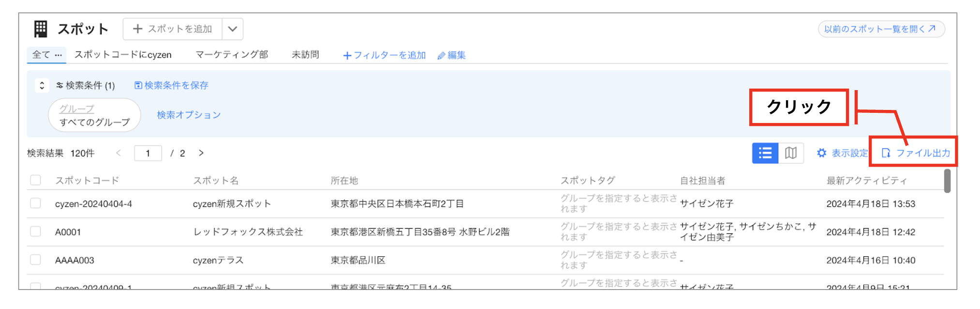Click スポット名 column header
Viewport: 980px width, 309px height.
point(216,181)
